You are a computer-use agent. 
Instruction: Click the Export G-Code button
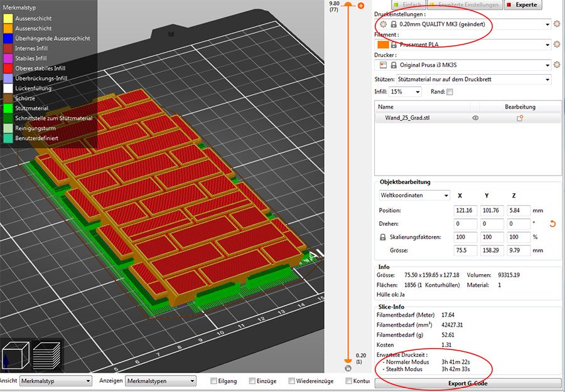tap(467, 383)
